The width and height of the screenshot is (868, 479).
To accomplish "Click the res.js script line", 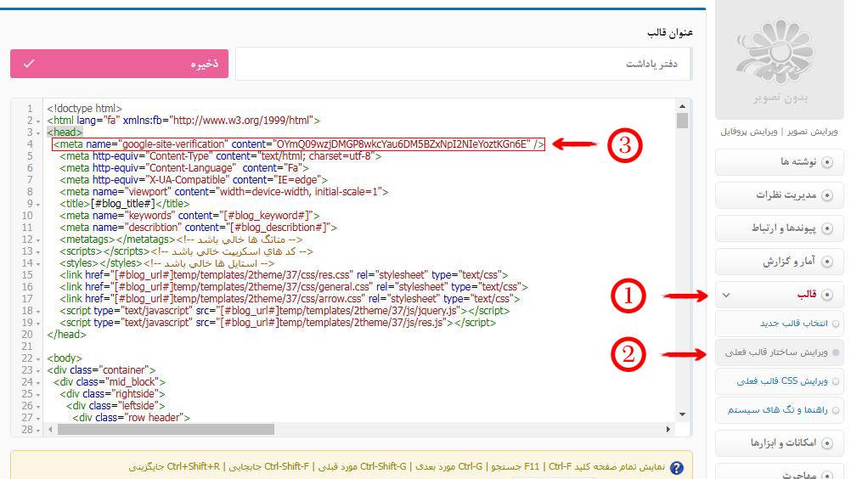I will (278, 323).
